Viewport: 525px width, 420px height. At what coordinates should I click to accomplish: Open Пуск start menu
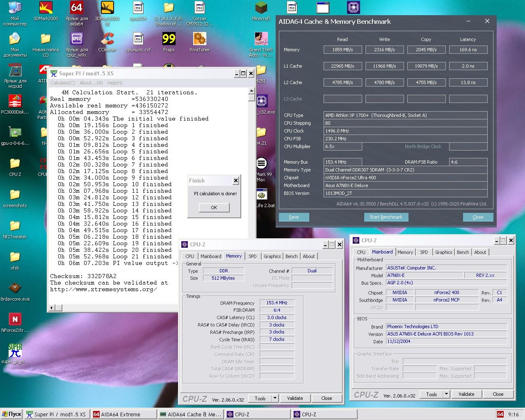point(11,414)
